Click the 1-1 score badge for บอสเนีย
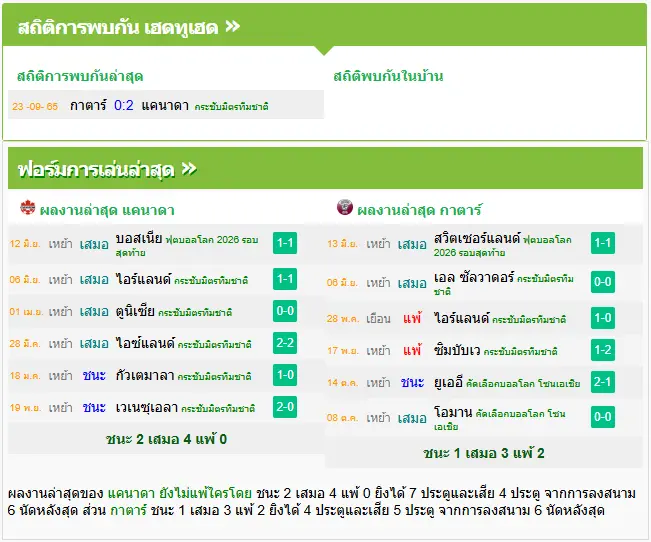 285,243
